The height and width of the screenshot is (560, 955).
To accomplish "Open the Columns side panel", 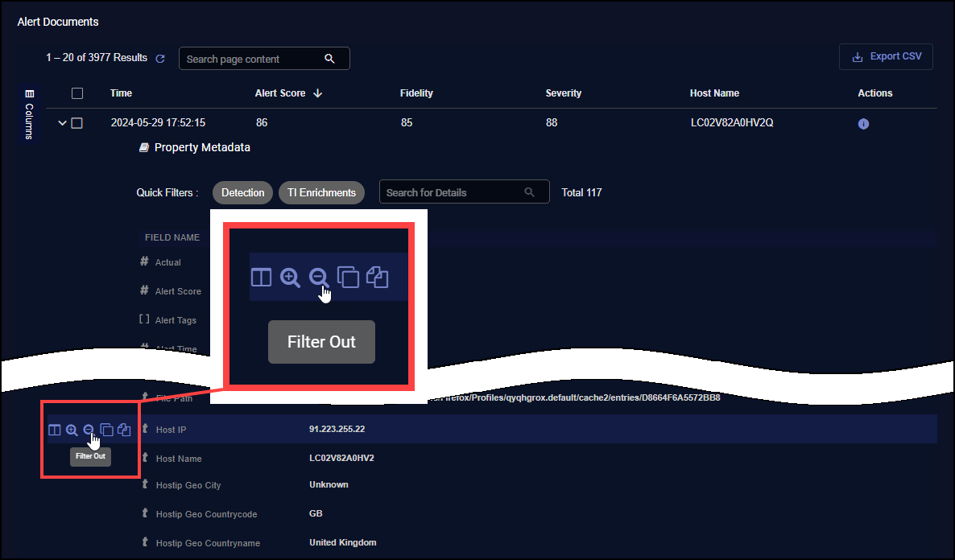I will click(x=30, y=114).
